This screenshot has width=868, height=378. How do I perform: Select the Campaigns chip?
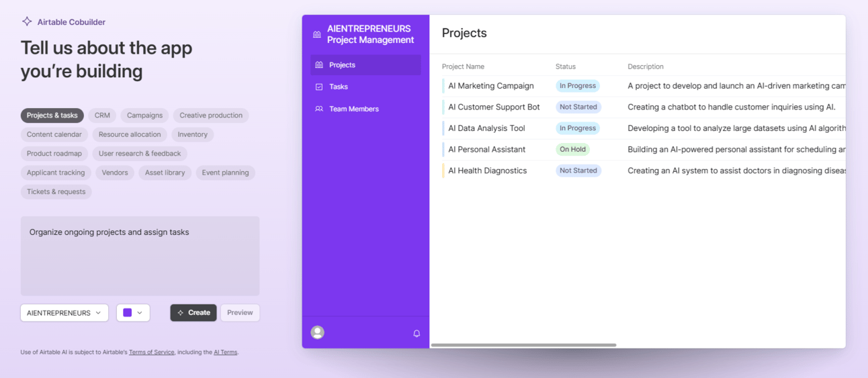click(145, 115)
